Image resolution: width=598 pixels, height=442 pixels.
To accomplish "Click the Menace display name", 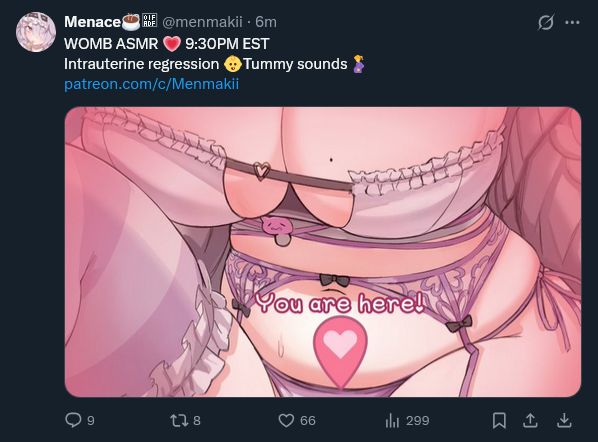I will 92,22.
